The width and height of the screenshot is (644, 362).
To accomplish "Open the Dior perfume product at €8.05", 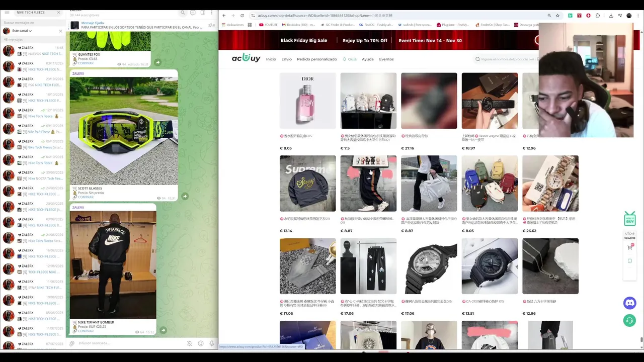I will (307, 101).
